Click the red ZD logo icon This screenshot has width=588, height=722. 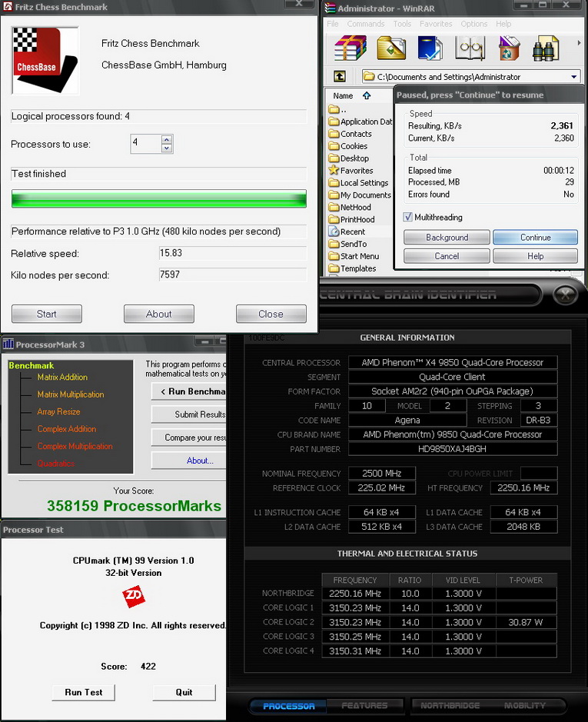point(134,597)
